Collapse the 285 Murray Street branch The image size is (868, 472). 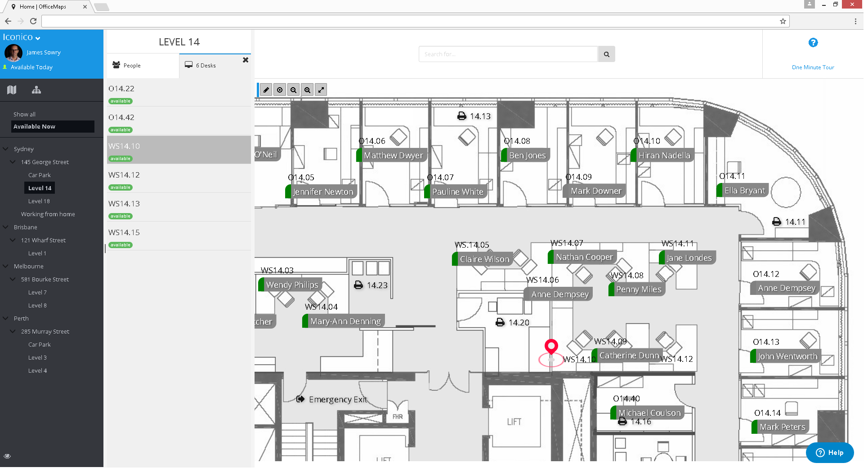[x=13, y=331]
